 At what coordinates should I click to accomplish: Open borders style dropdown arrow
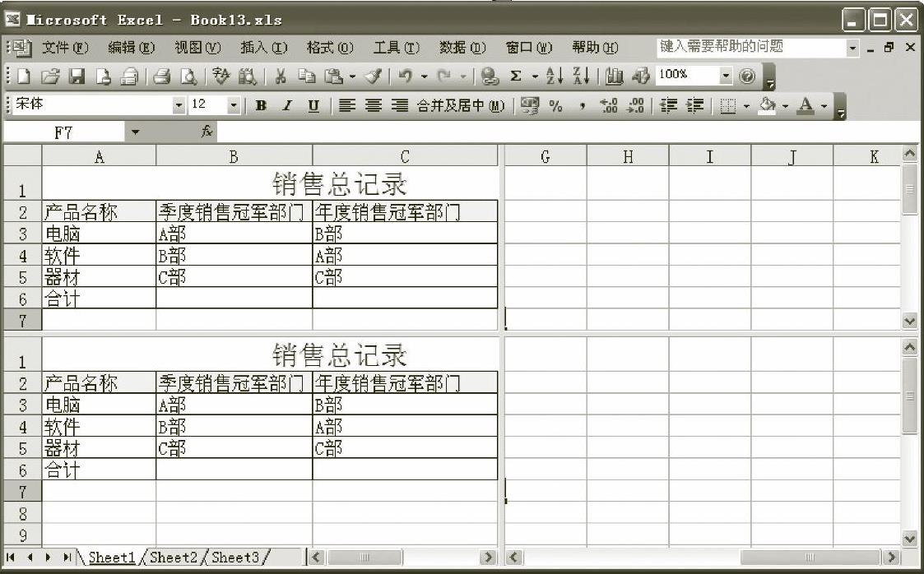pos(746,107)
